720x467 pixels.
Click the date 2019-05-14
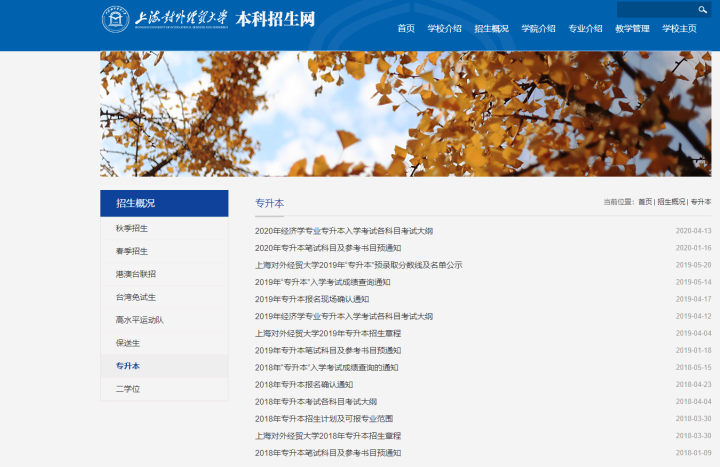click(693, 282)
